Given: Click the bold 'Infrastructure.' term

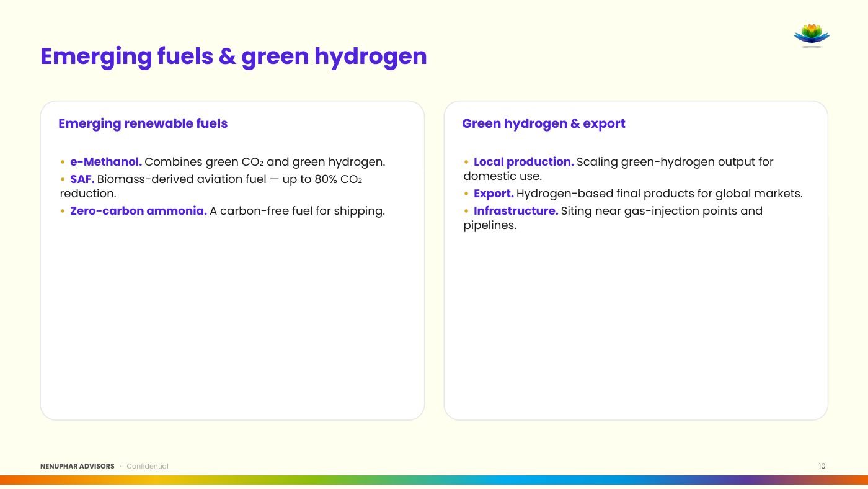Looking at the screenshot, I should pos(516,211).
